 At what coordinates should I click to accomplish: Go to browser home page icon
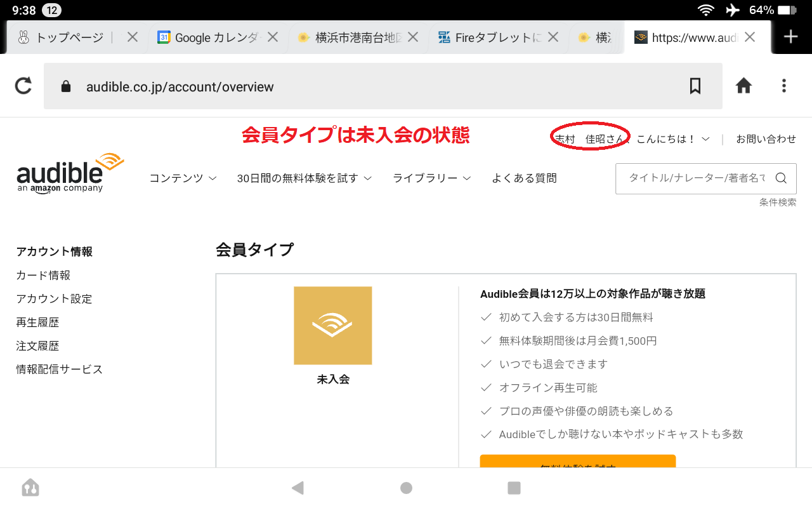[x=743, y=86]
